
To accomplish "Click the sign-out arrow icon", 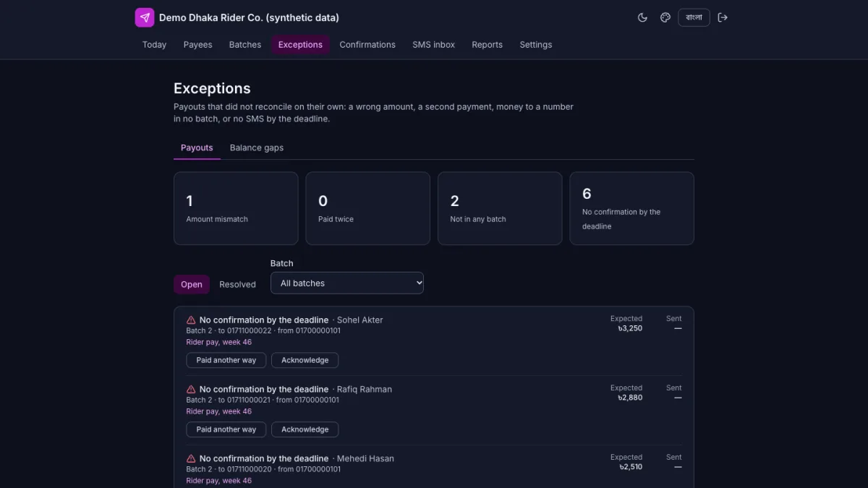I will [723, 17].
